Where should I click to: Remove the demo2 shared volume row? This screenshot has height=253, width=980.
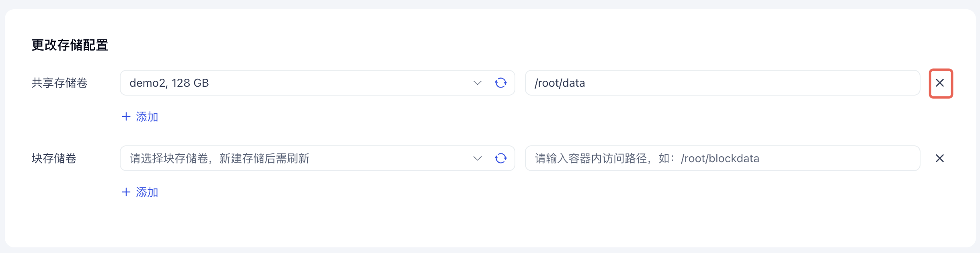(x=940, y=83)
